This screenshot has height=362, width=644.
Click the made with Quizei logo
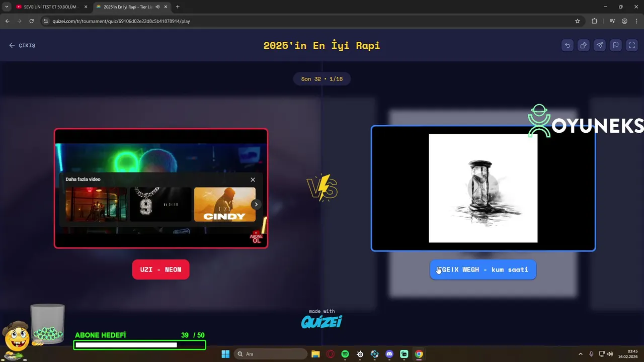pos(322,319)
